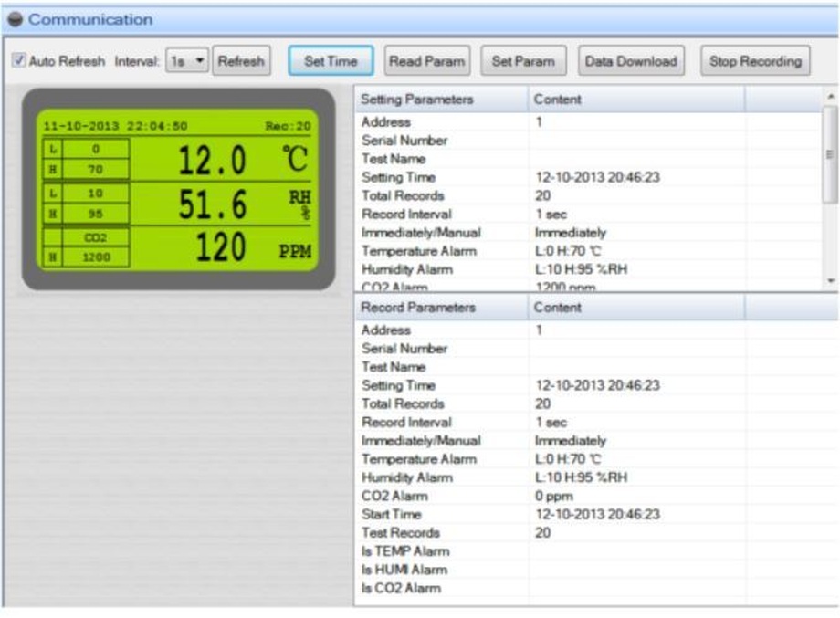This screenshot has height=618, width=840.
Task: Click the humidity high limit 95 cell
Action: tap(96, 215)
